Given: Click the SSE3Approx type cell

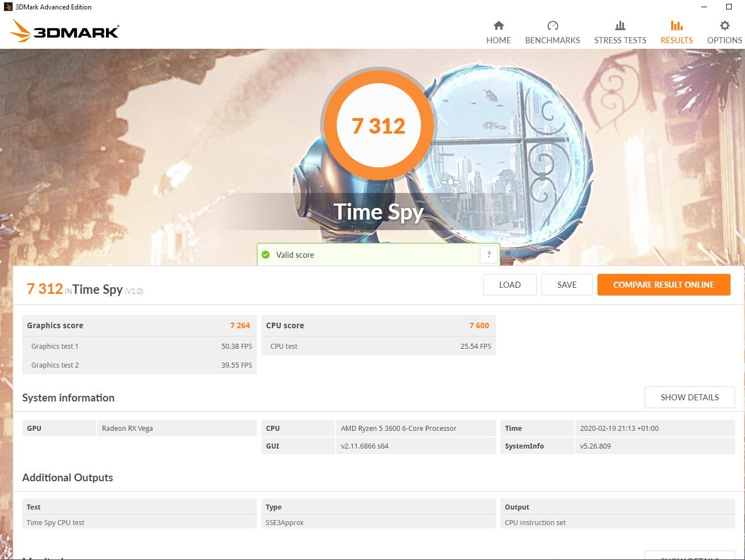Looking at the screenshot, I should 378,522.
